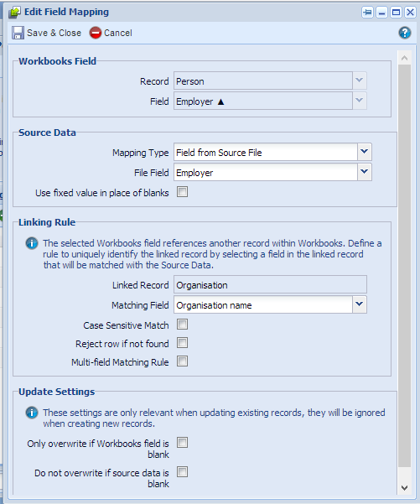Screen dimensions: 420x504
Task: Enable Only overwrite if Workbooks field is blank
Action: [x=182, y=443]
